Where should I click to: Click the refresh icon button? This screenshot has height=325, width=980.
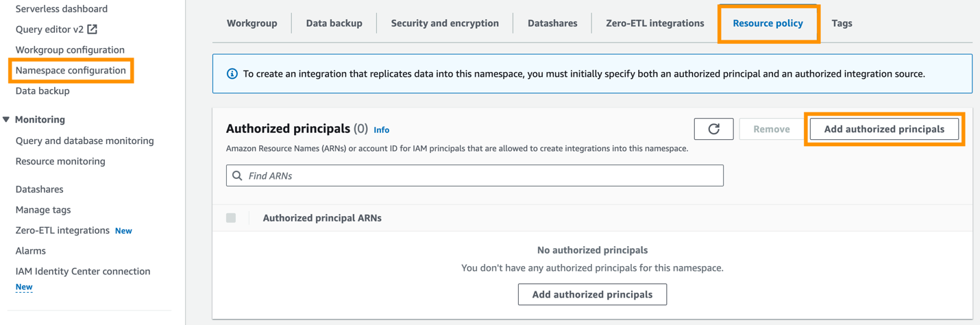point(713,129)
